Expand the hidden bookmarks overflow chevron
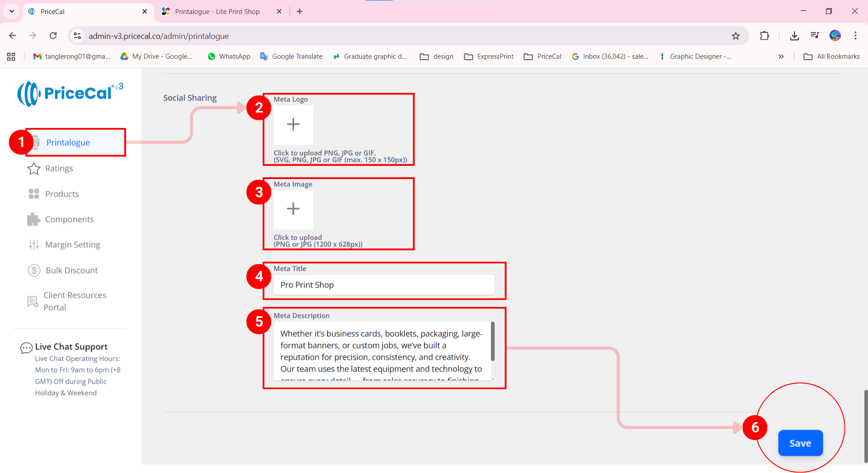This screenshot has width=868, height=473. (x=781, y=57)
